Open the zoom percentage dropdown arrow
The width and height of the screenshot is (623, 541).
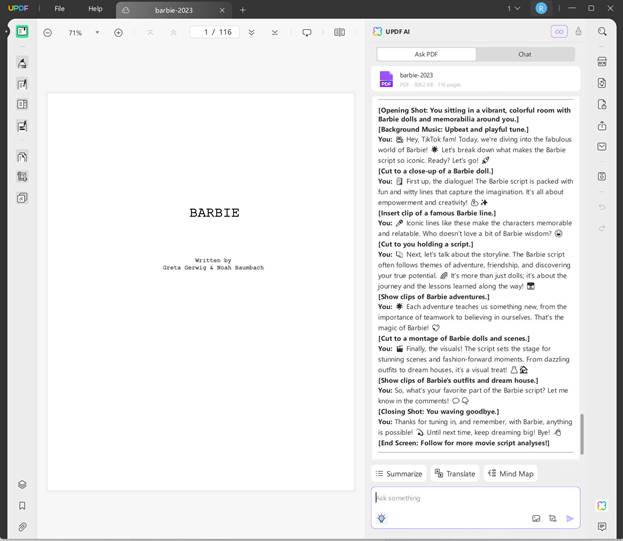(x=97, y=32)
